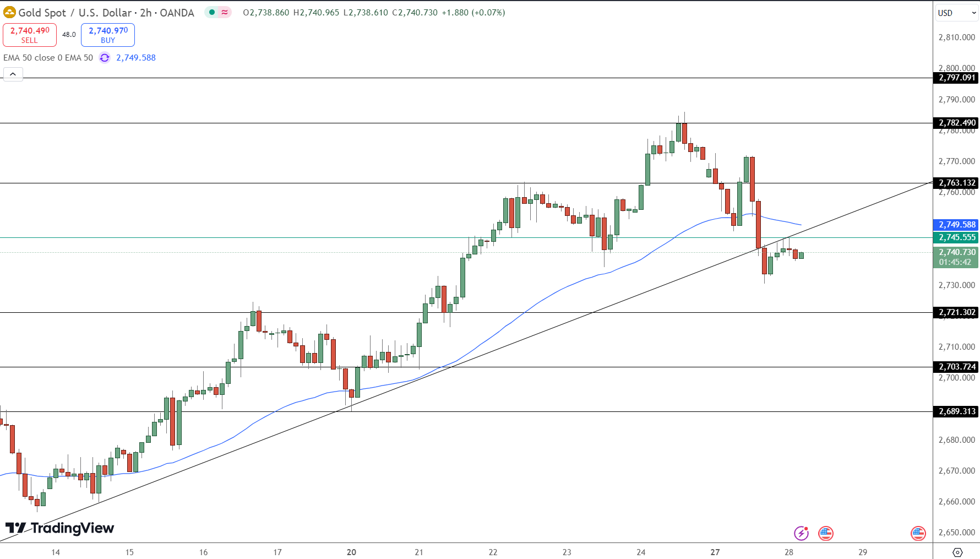Click the 2,740.970 BUY button
Image resolution: width=980 pixels, height=559 pixels.
coord(108,35)
